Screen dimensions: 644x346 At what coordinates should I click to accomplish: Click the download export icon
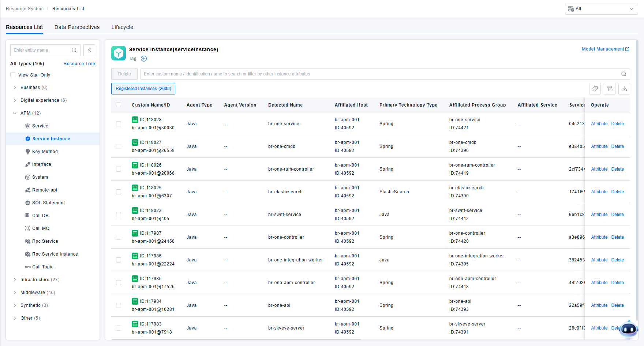tap(624, 89)
